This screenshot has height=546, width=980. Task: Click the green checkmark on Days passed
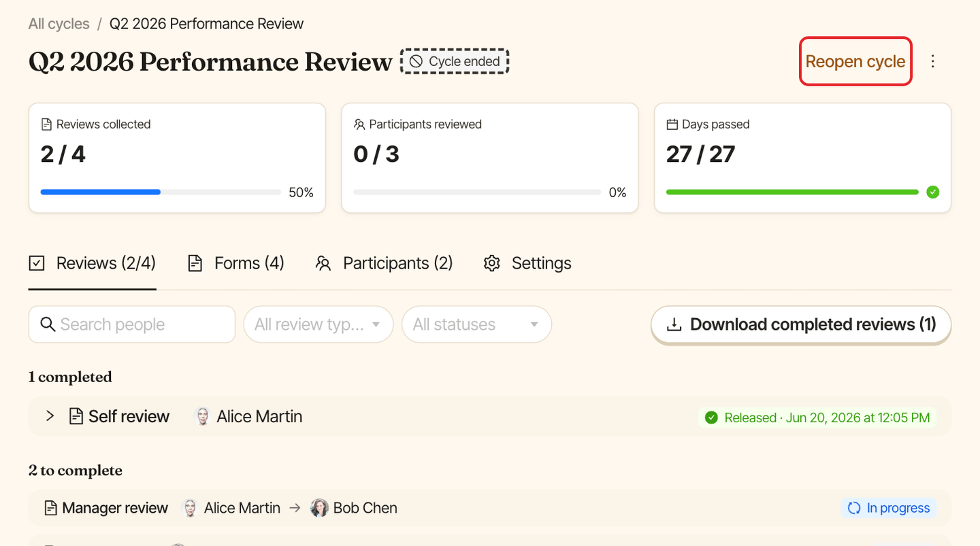[933, 192]
